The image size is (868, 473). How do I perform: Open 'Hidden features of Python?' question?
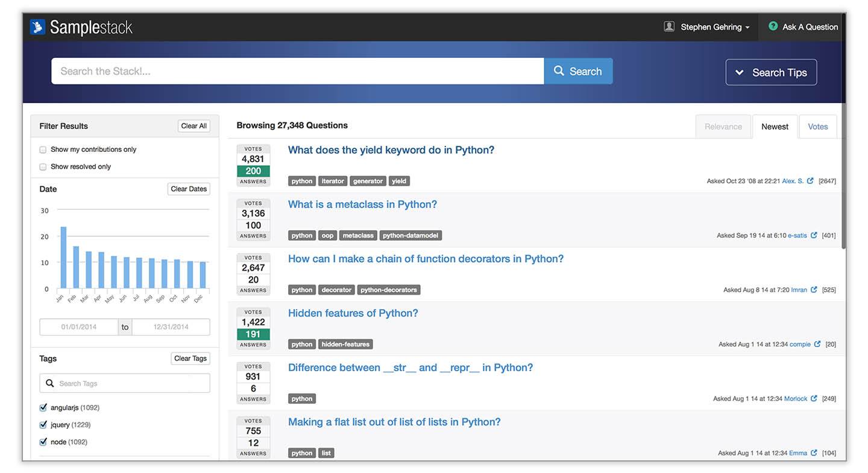point(353,313)
